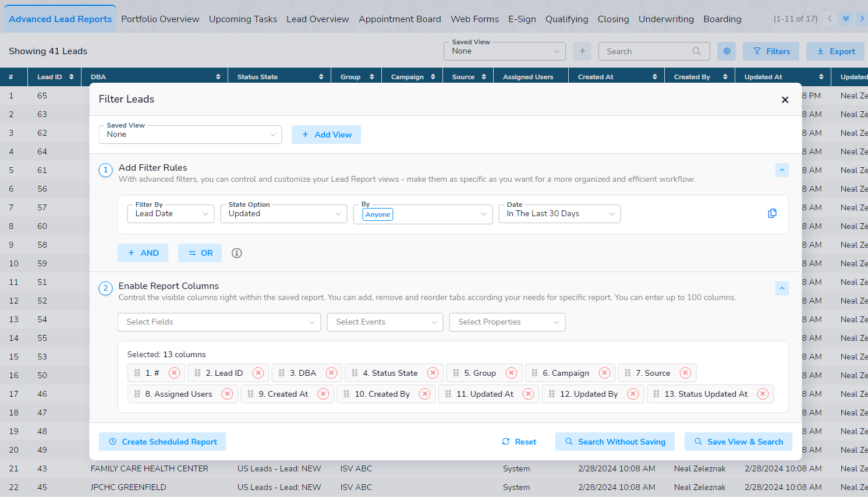
Task: Switch to the Portfolio Overview tab
Action: click(x=160, y=19)
